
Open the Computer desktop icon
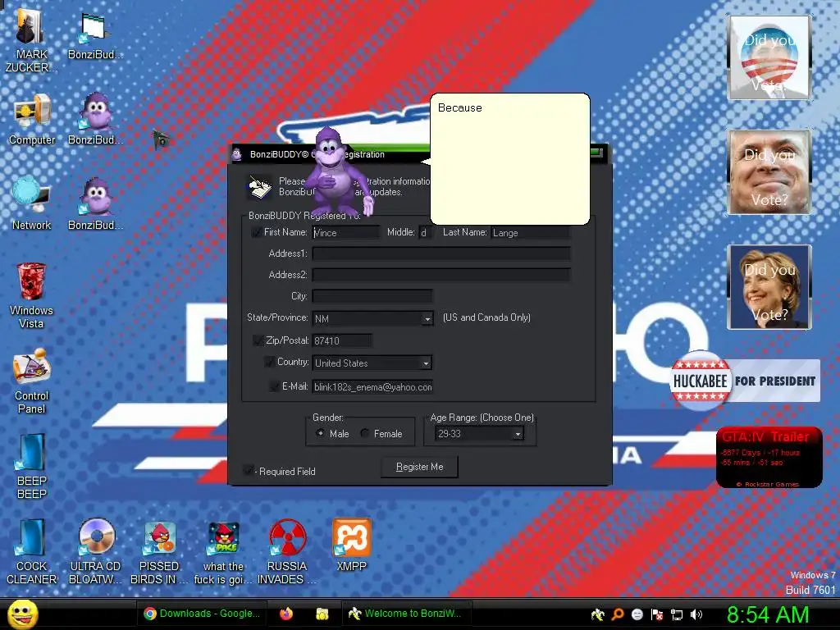(x=32, y=120)
